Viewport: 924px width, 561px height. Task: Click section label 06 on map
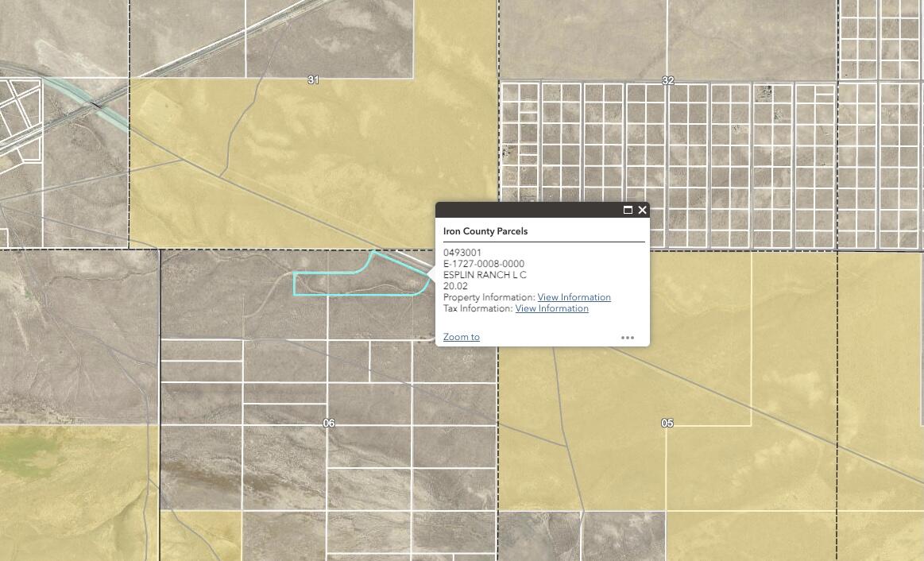pos(329,424)
